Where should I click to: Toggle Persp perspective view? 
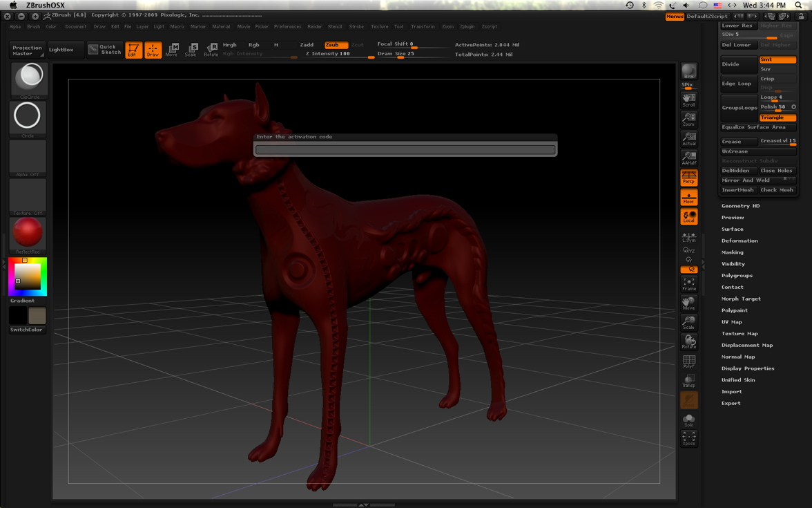coord(688,178)
